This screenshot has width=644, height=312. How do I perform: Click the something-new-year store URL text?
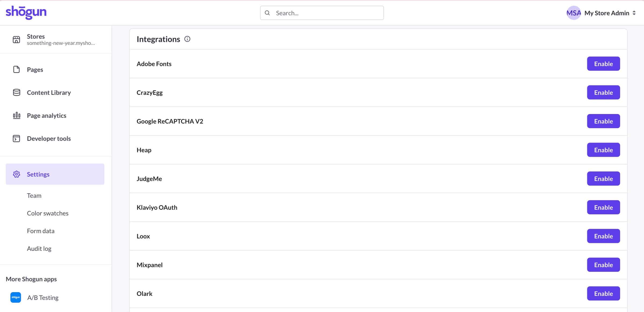[x=61, y=43]
